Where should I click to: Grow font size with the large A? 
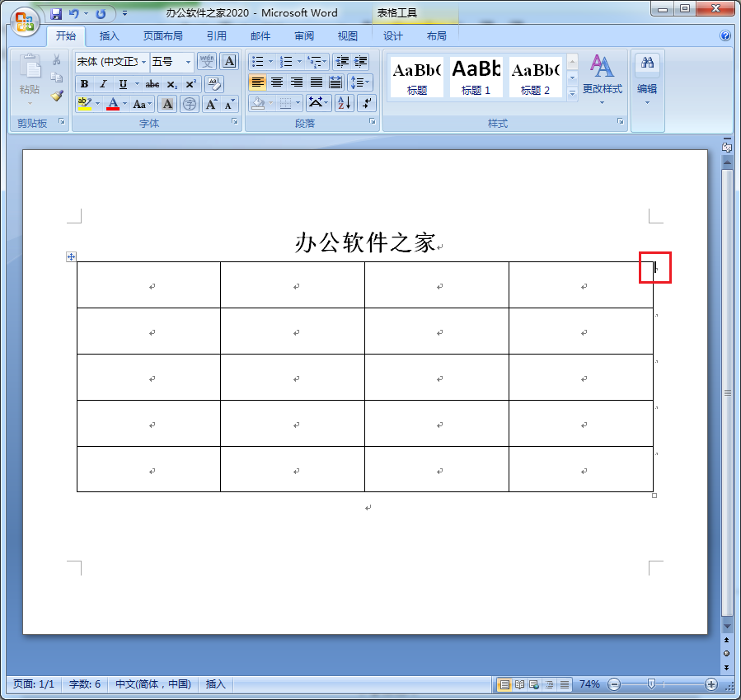[211, 104]
